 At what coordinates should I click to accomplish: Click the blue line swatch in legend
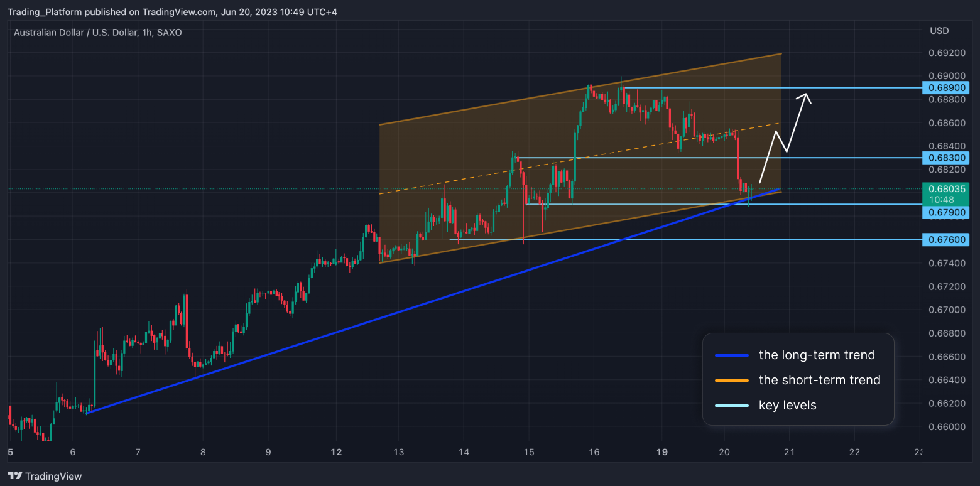point(732,355)
